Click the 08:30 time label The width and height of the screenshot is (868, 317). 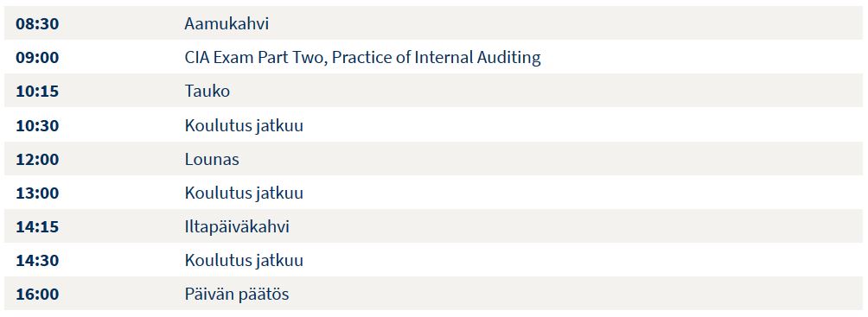[x=37, y=24]
